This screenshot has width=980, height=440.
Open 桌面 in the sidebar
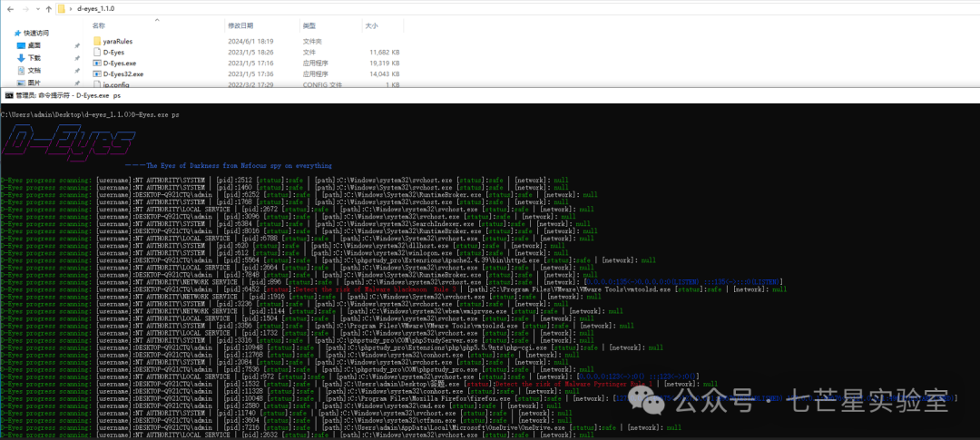pyautogui.click(x=34, y=45)
